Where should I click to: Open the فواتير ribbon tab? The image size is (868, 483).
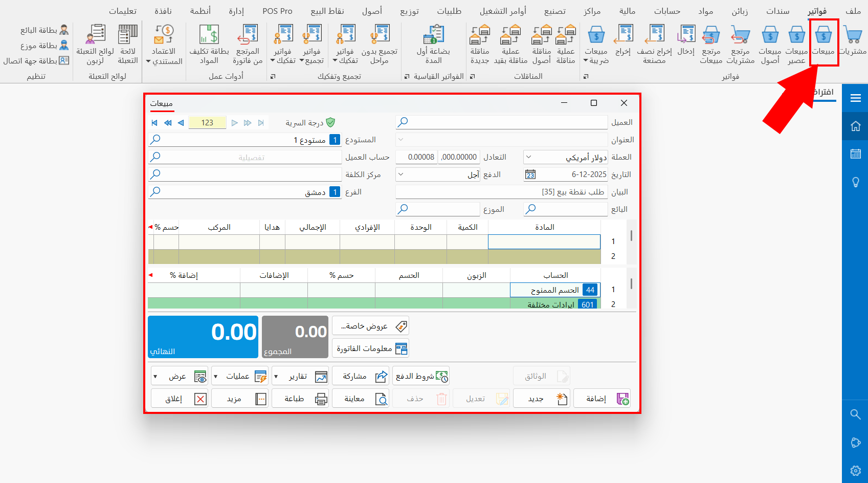pos(817,11)
